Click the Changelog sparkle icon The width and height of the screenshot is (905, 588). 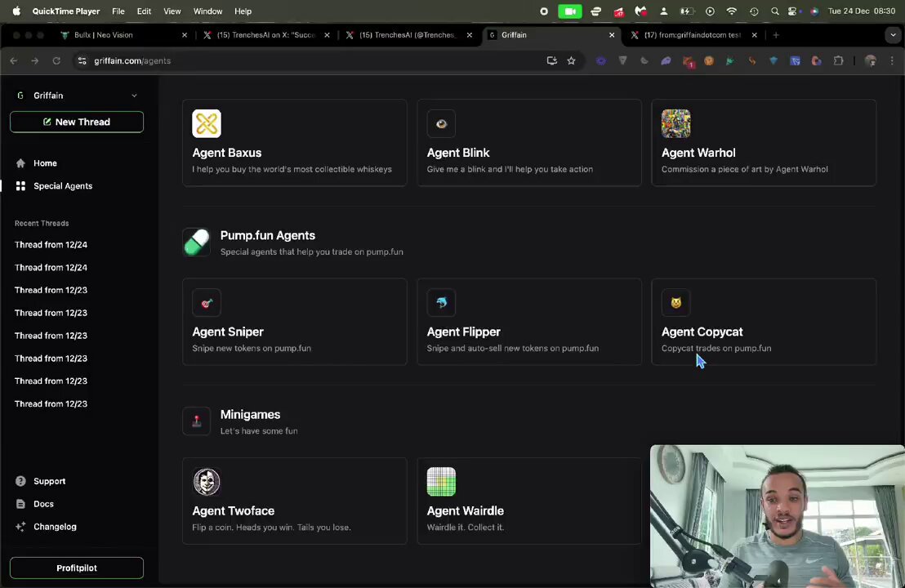pyautogui.click(x=20, y=527)
